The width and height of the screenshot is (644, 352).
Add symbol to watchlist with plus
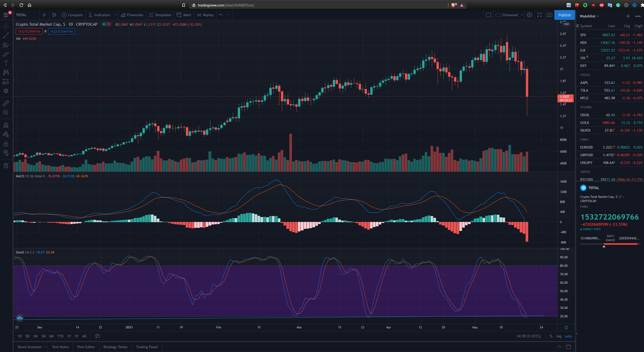coord(628,16)
